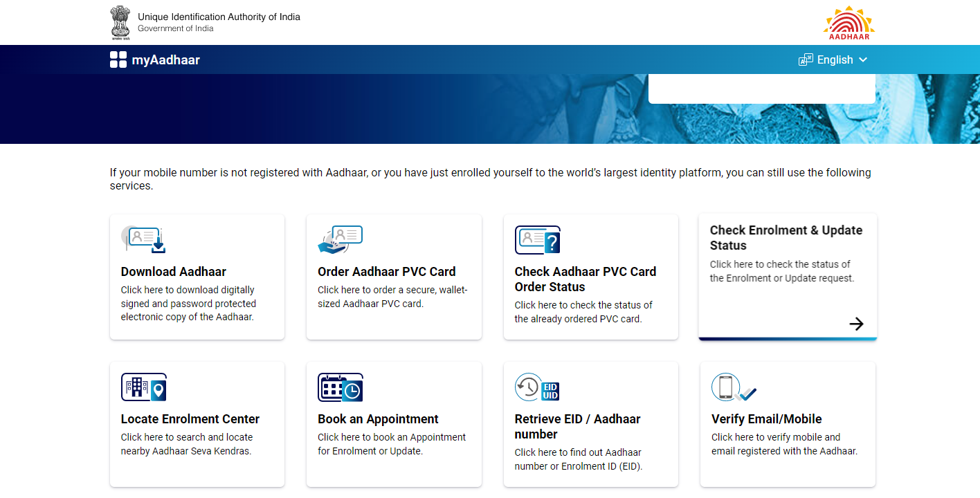980x498 pixels.
Task: Click the Locate Enrolment Center building icon
Action: (144, 387)
